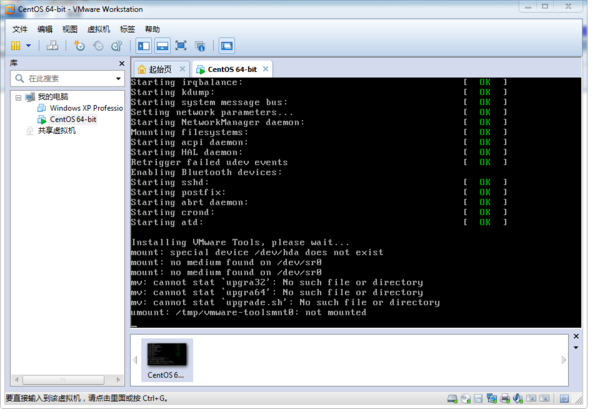This screenshot has width=600, height=409.
Task: Collapse the 我的电脑 tree node
Action: (x=18, y=98)
